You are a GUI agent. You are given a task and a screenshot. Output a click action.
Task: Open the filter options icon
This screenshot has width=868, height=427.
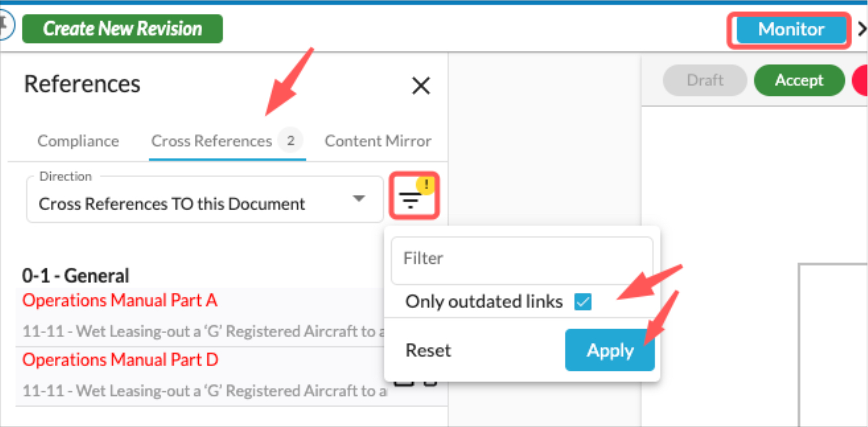click(x=411, y=198)
